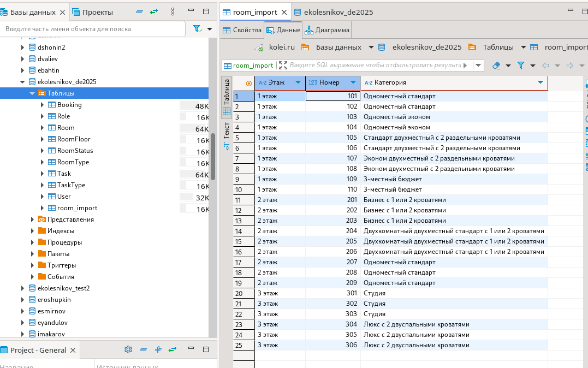Collapse the ekolesnikov_de2025 database node
The image size is (588, 368).
pyautogui.click(x=23, y=82)
